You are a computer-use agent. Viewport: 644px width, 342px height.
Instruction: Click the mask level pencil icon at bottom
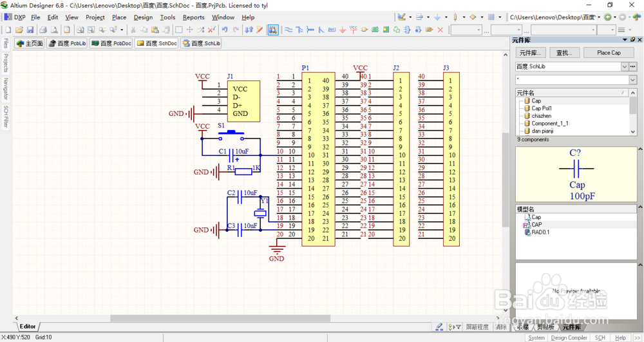coord(439,327)
